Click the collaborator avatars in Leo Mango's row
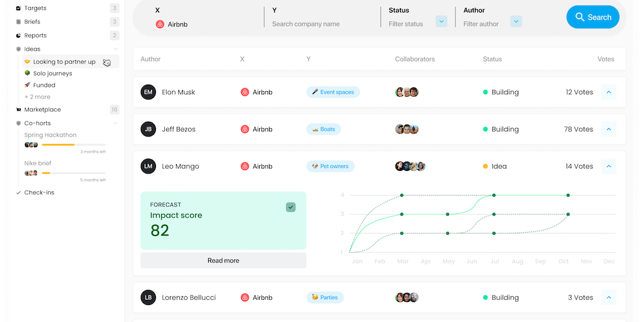 point(410,166)
